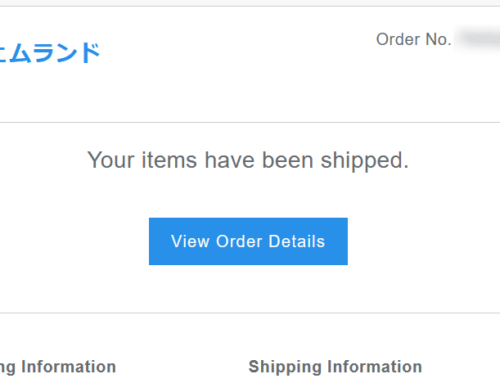Click the 'ム' character in the logo
500x383 pixels.
pos(20,53)
